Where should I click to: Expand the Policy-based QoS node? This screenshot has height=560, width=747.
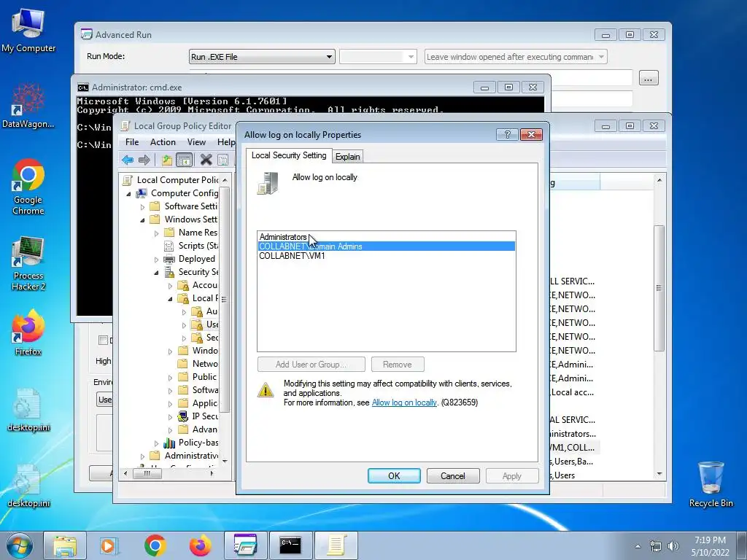(156, 443)
